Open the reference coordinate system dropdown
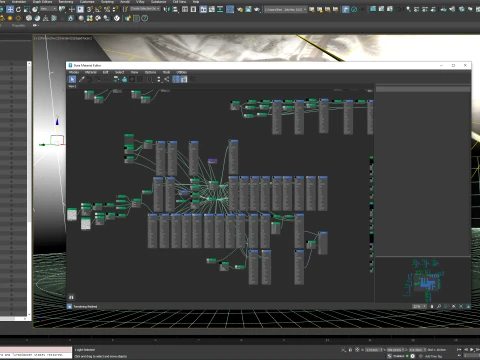480x360 pixels. pyautogui.click(x=48, y=9)
